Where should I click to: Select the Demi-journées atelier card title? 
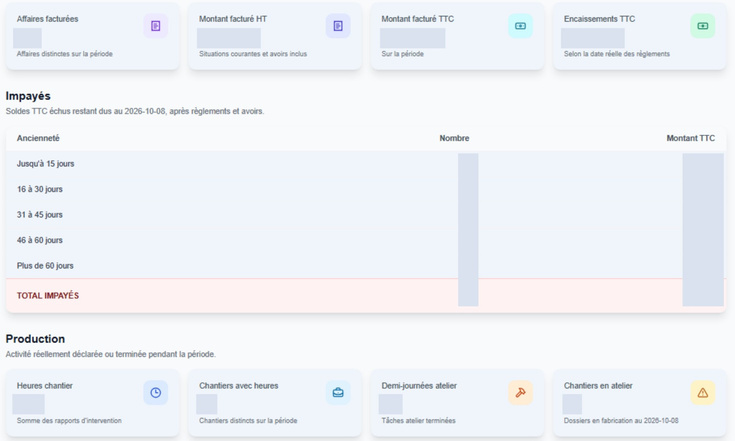point(419,386)
